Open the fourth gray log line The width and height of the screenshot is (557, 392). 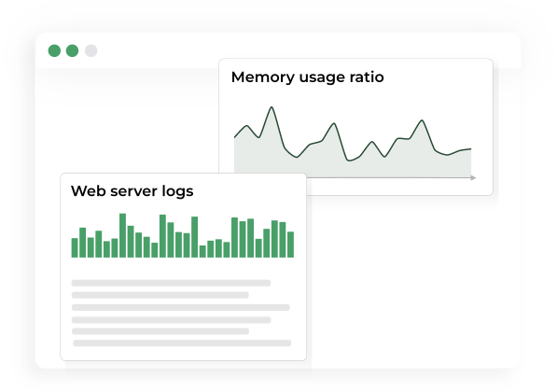click(x=172, y=320)
